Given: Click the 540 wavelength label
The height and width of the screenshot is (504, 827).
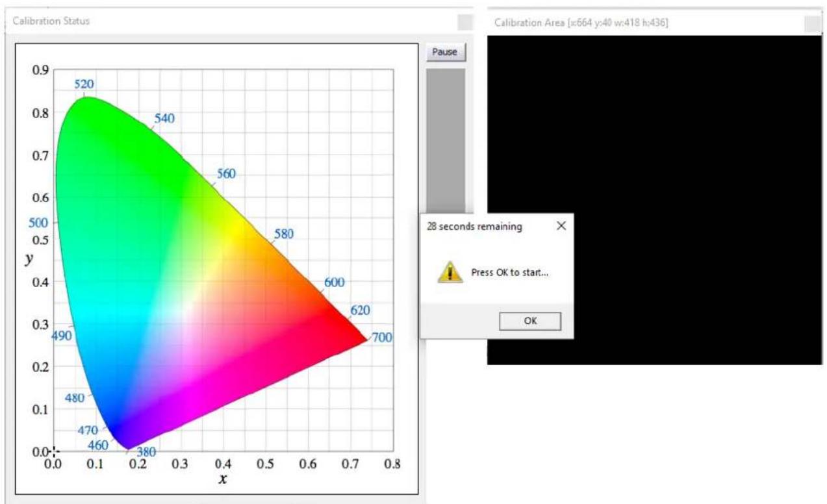Looking at the screenshot, I should (x=164, y=118).
